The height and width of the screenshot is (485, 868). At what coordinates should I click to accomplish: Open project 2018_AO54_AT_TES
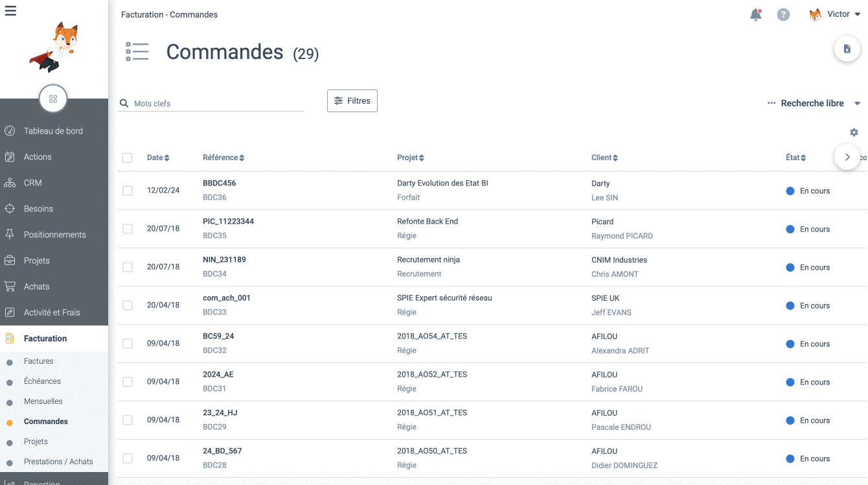coord(432,337)
